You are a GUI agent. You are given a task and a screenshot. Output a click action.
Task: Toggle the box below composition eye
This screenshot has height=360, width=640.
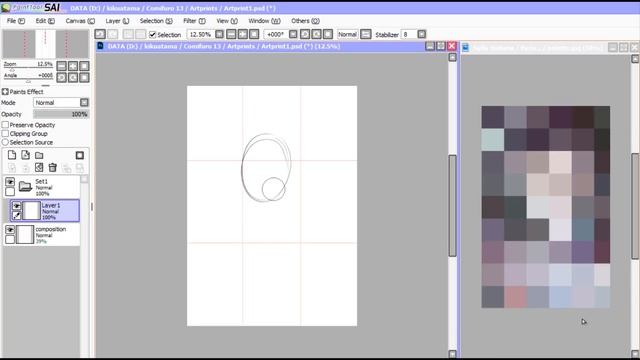pos(10,239)
